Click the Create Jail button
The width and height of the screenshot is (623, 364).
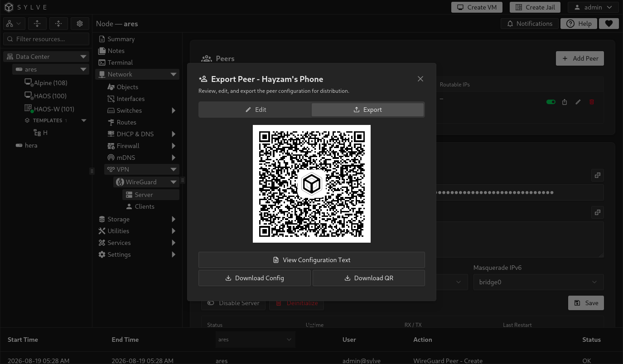pos(535,7)
